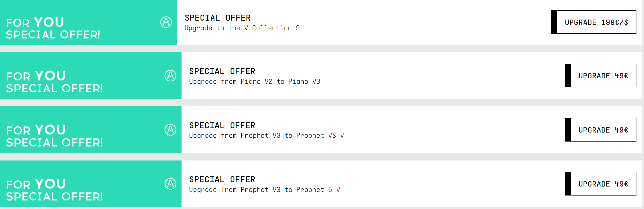Open the 'Upgrade to the V Collection 9' link

(x=242, y=28)
